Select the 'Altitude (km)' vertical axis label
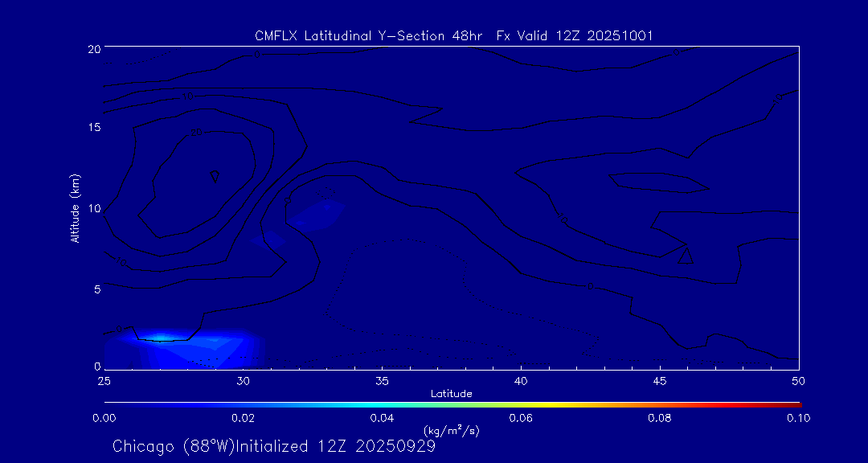The width and height of the screenshot is (868, 463). (75, 207)
